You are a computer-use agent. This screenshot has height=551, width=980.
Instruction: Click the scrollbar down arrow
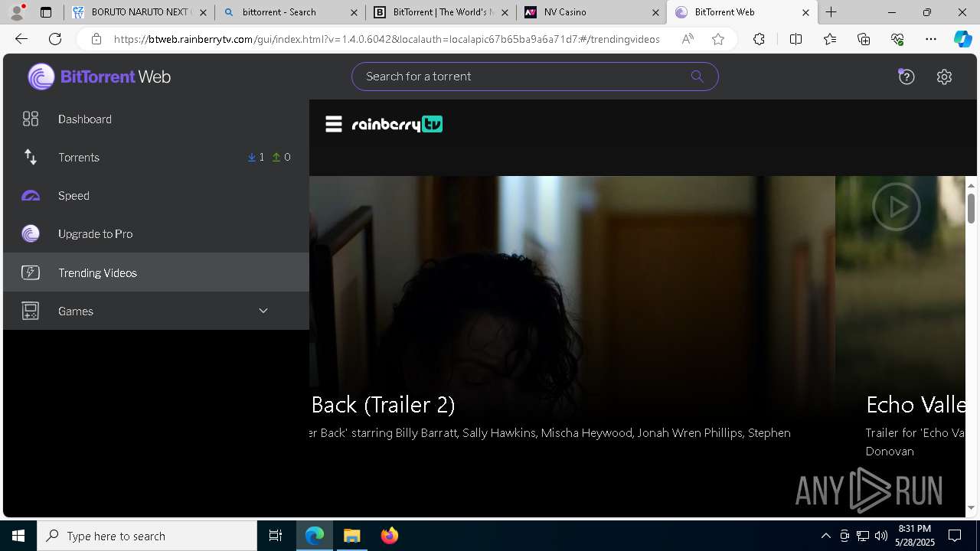[971, 507]
